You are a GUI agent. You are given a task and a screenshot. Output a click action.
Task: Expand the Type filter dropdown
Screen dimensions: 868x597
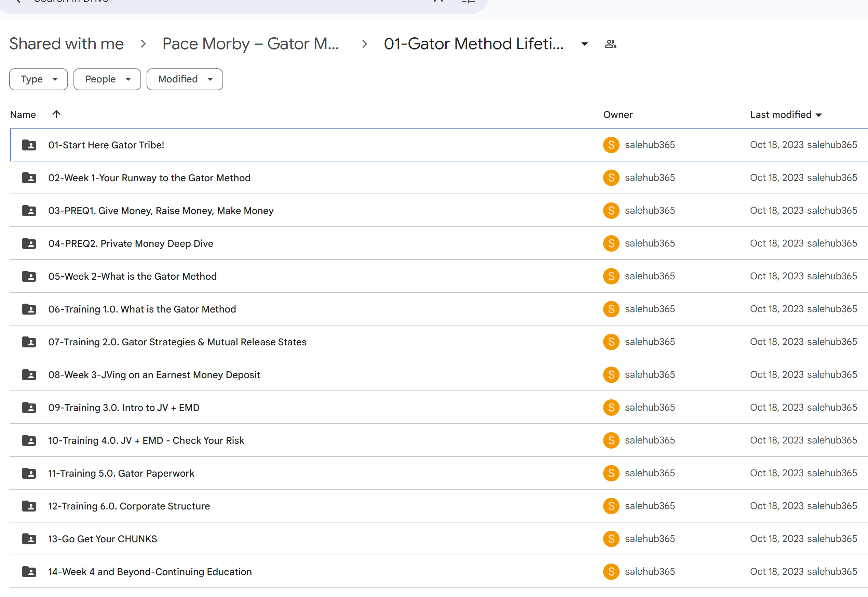[x=38, y=79]
